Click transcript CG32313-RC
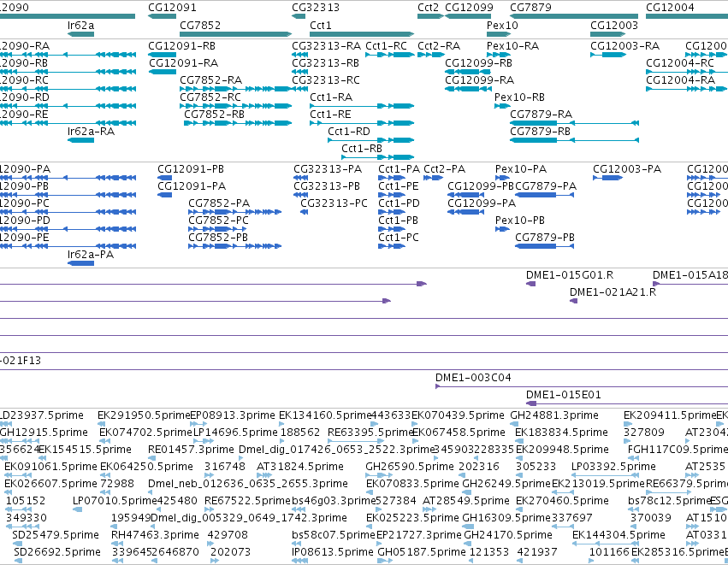728x565 pixels. point(300,89)
